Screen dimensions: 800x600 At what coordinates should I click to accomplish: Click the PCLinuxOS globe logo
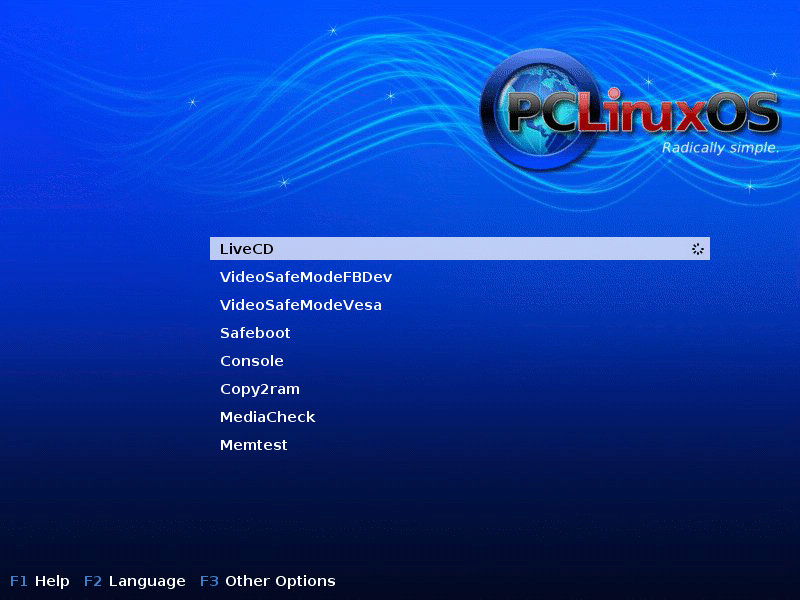point(541,110)
